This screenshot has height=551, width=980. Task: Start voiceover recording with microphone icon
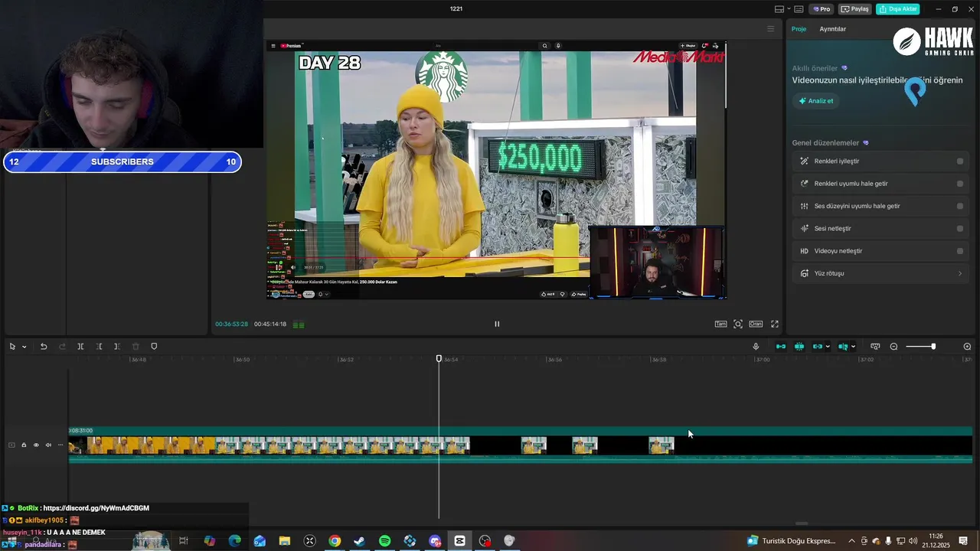[756, 347]
